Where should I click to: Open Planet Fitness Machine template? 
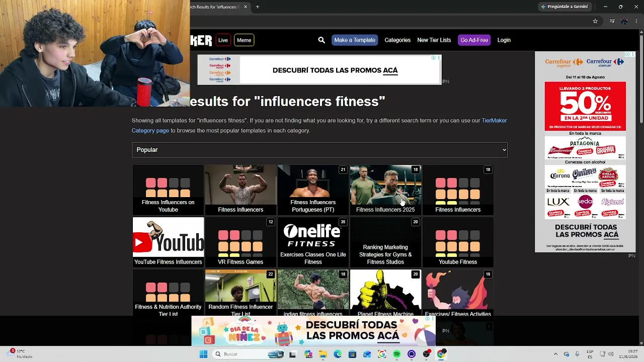click(385, 293)
